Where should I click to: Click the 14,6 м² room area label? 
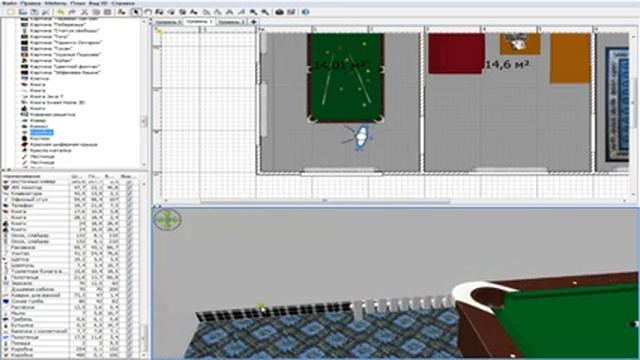[507, 64]
